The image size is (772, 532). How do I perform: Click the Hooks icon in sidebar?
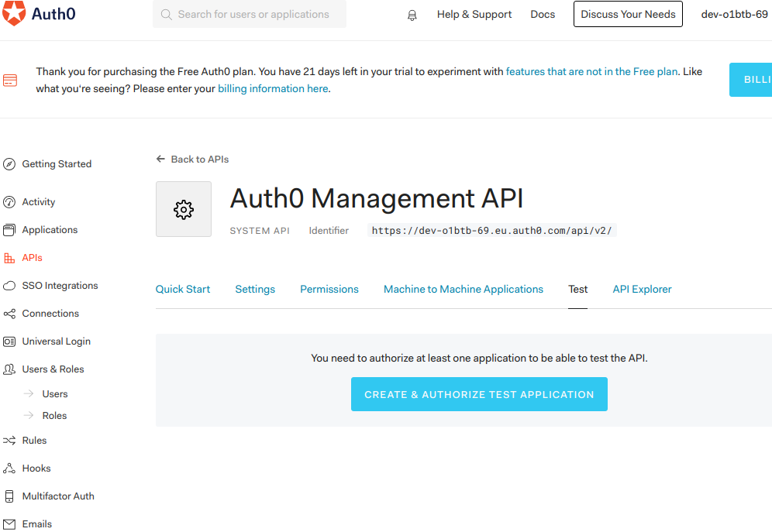coord(9,469)
